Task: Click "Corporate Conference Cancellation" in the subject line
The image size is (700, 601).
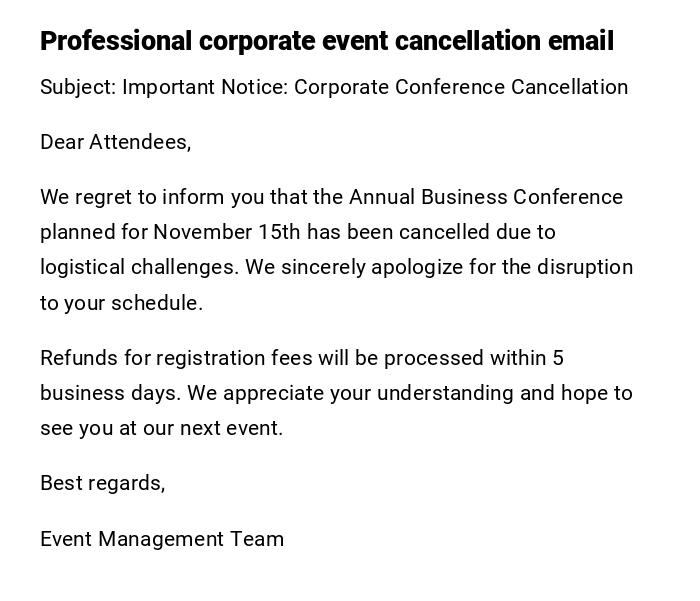Action: click(461, 87)
